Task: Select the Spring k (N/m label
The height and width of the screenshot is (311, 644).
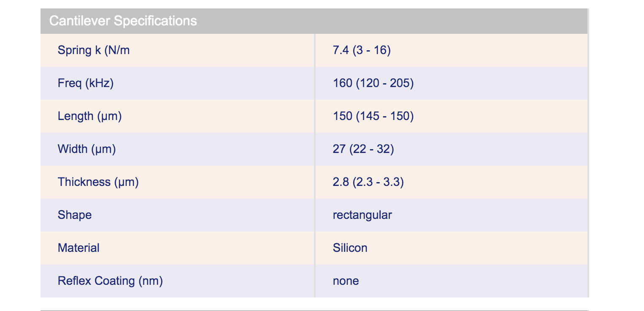Action: [94, 50]
